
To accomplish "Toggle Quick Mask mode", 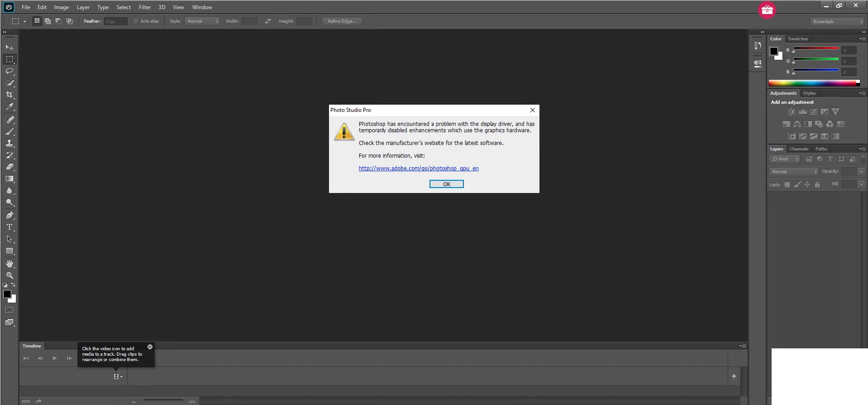I will coord(10,310).
